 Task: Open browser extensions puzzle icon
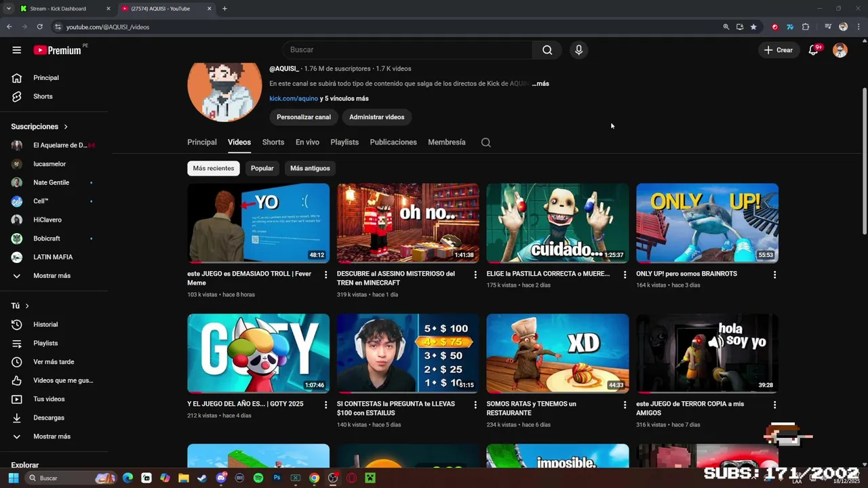806,27
